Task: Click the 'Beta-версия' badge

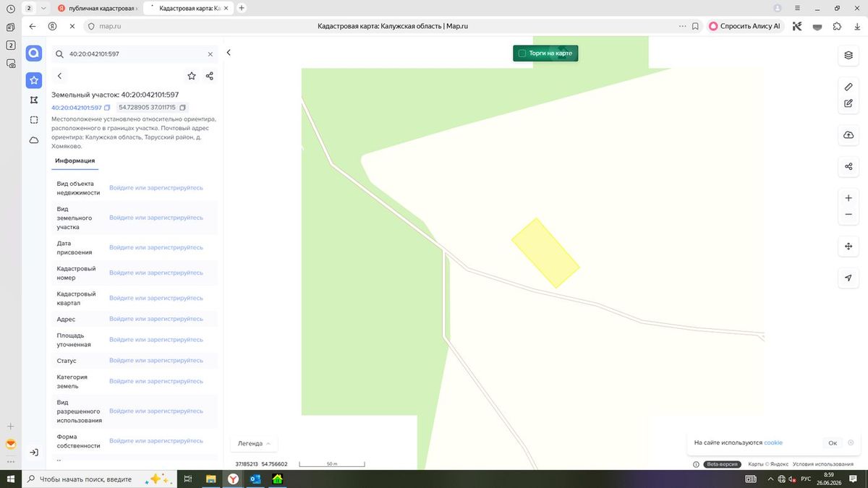Action: 724,464
